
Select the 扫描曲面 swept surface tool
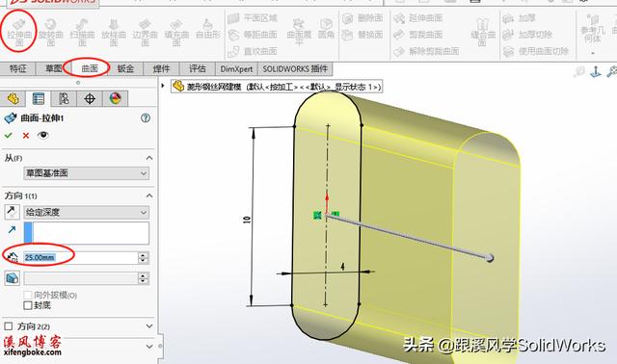click(x=82, y=33)
